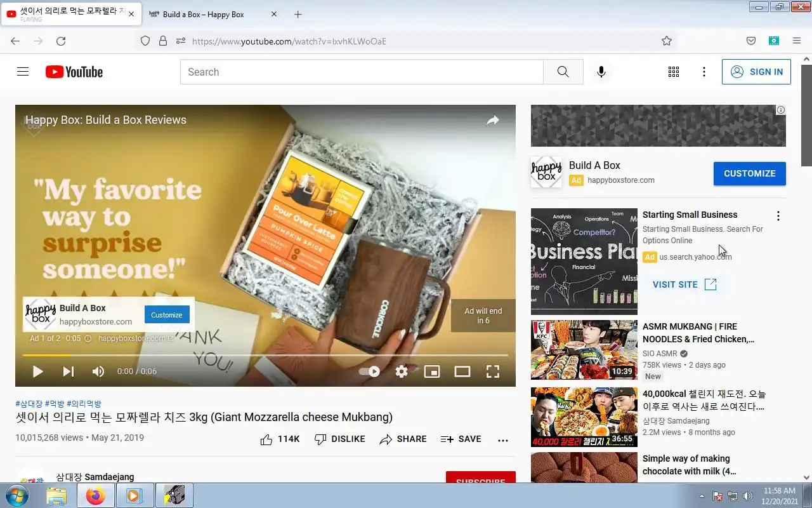The width and height of the screenshot is (812, 508).
Task: Open more actions ellipsis under video
Action: pos(503,439)
